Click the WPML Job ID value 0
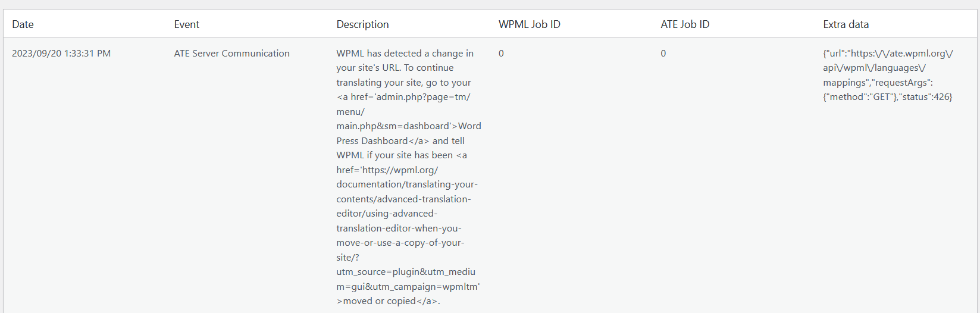Screen dimensions: 980x313 (x=501, y=54)
